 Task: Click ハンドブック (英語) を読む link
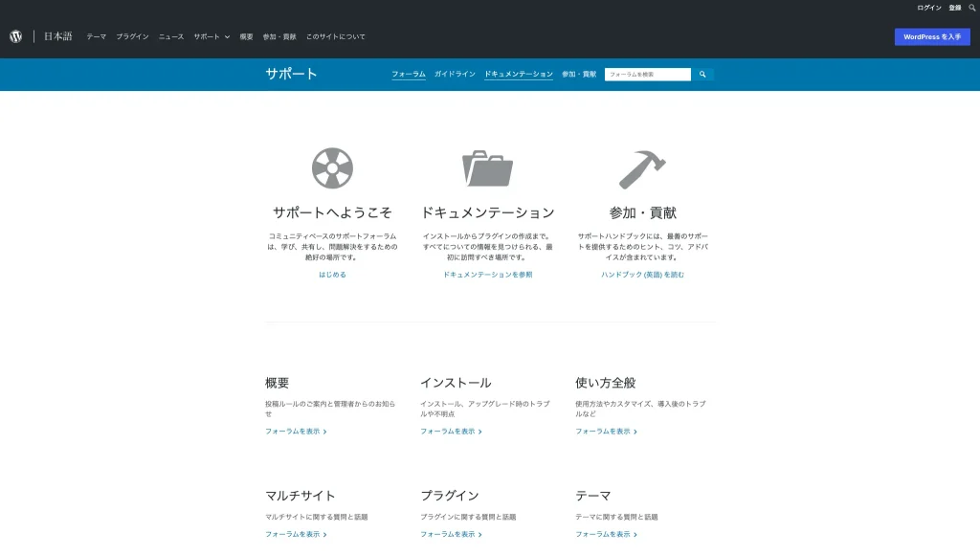coord(642,275)
